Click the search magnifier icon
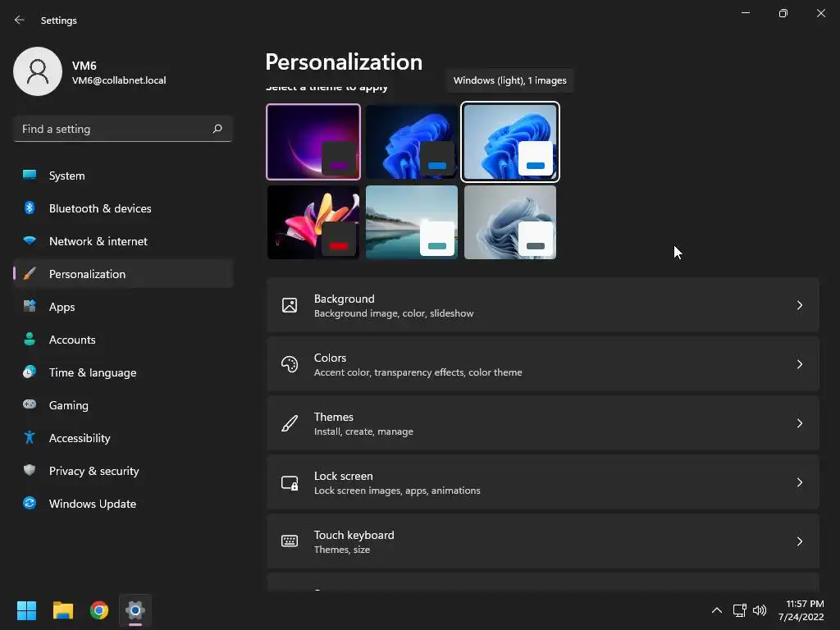The image size is (840, 630). tap(217, 129)
